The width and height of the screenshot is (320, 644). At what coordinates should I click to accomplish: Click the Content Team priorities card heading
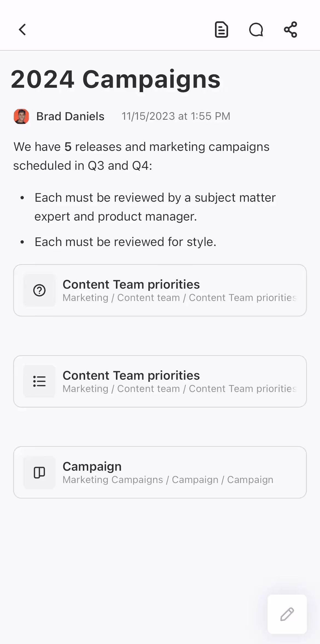coord(131,284)
